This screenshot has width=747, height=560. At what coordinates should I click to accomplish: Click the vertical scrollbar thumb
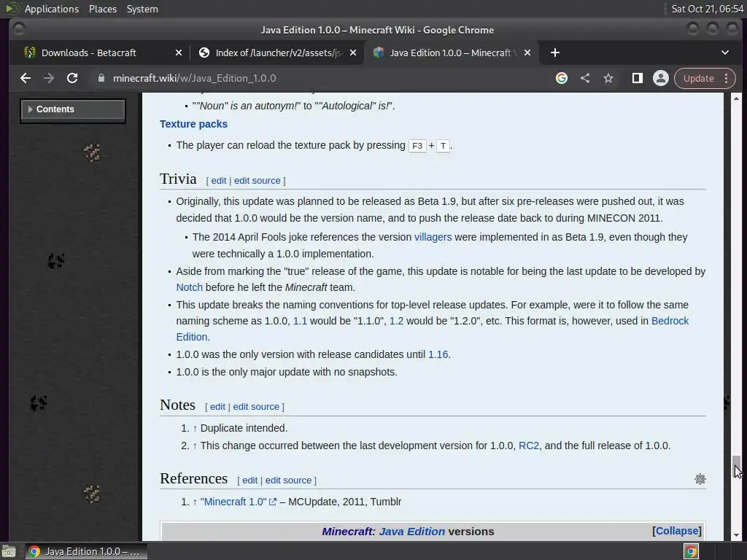(736, 467)
